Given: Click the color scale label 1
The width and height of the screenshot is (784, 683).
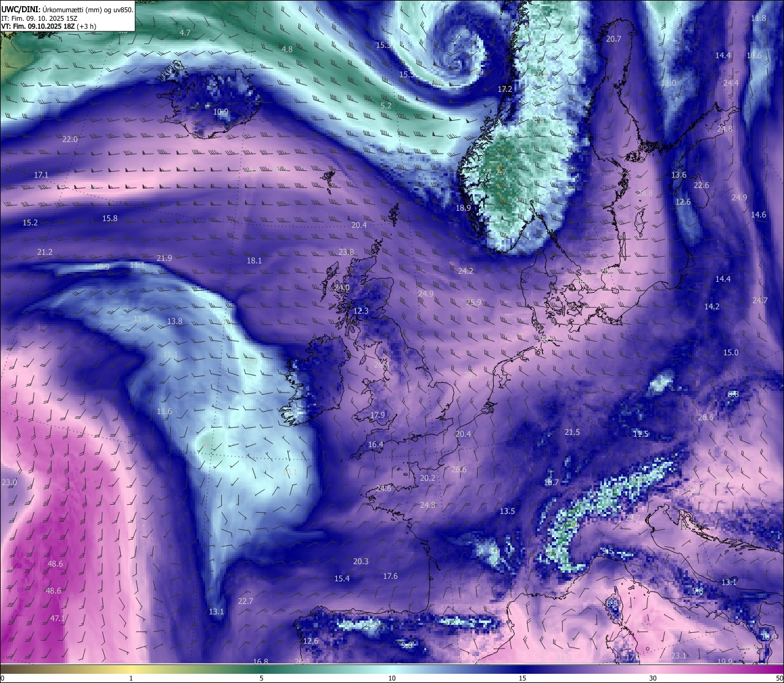Looking at the screenshot, I should point(131,678).
